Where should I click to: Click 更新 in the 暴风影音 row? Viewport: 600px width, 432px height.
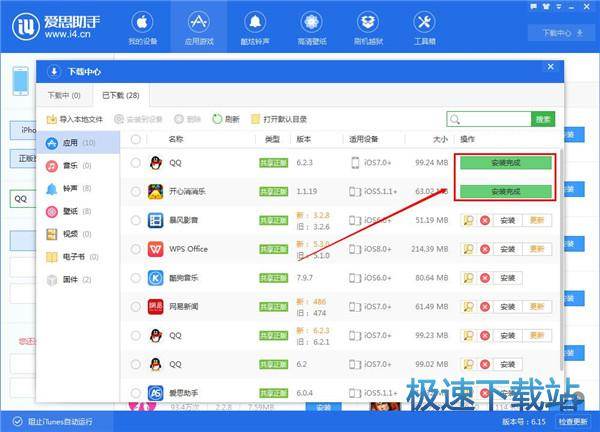tap(537, 220)
